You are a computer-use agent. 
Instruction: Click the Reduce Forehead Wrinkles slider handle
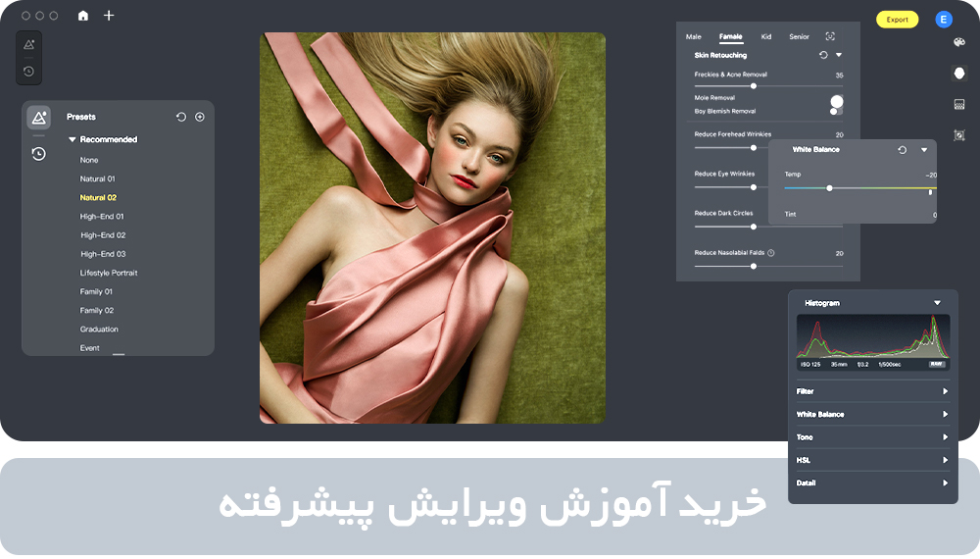tap(754, 147)
